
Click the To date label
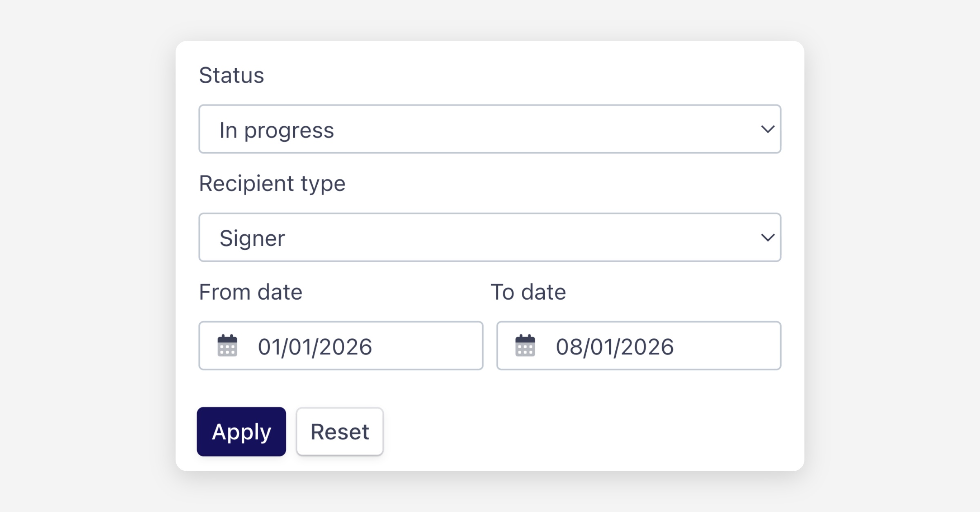click(x=528, y=292)
